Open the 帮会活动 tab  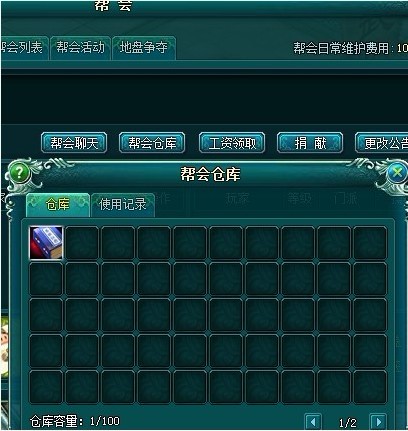(x=80, y=47)
